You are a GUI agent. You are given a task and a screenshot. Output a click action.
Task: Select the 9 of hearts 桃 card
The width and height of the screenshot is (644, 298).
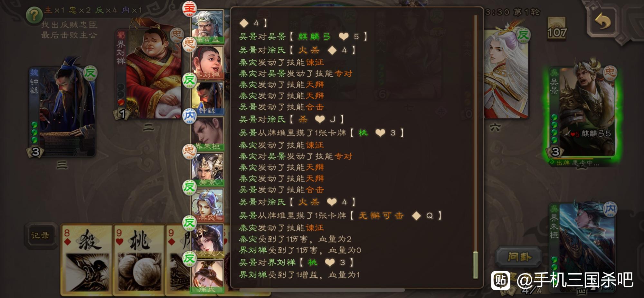coord(139,260)
